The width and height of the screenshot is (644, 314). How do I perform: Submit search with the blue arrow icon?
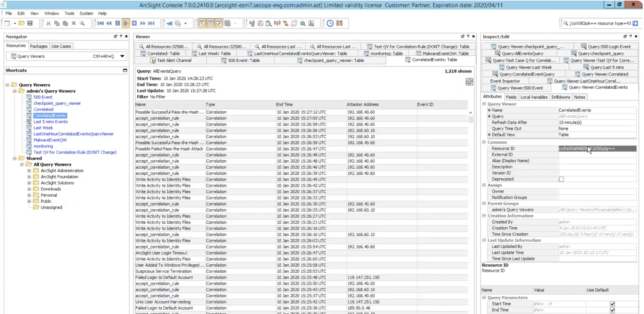[635, 23]
